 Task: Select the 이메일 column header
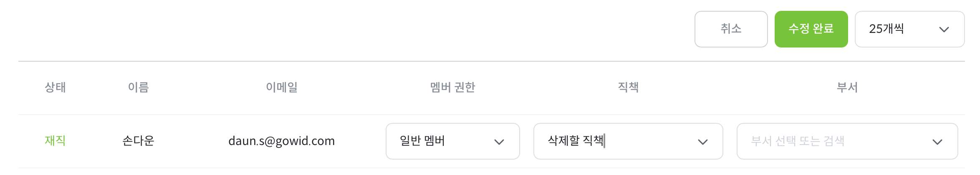tap(281, 87)
